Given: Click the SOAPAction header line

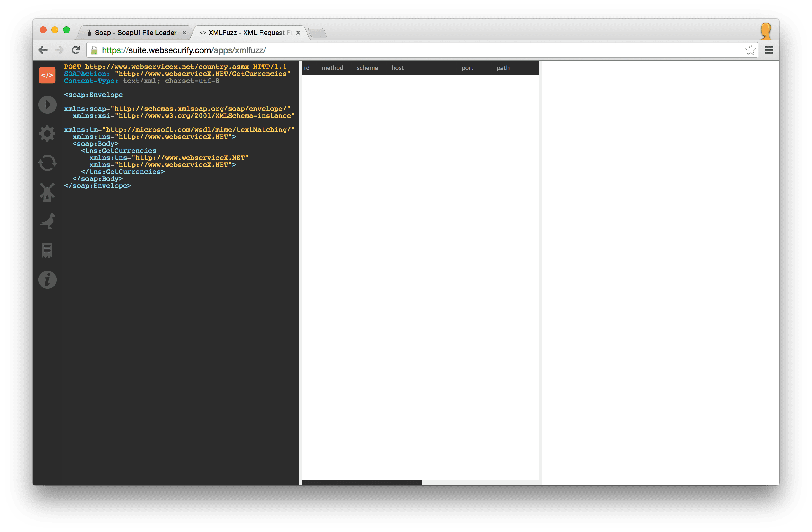Looking at the screenshot, I should click(x=177, y=74).
